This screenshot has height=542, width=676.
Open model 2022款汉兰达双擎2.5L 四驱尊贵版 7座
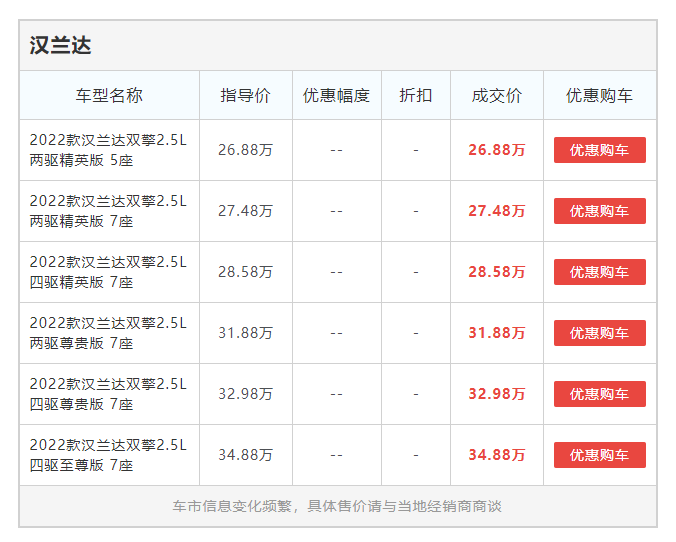pos(108,394)
